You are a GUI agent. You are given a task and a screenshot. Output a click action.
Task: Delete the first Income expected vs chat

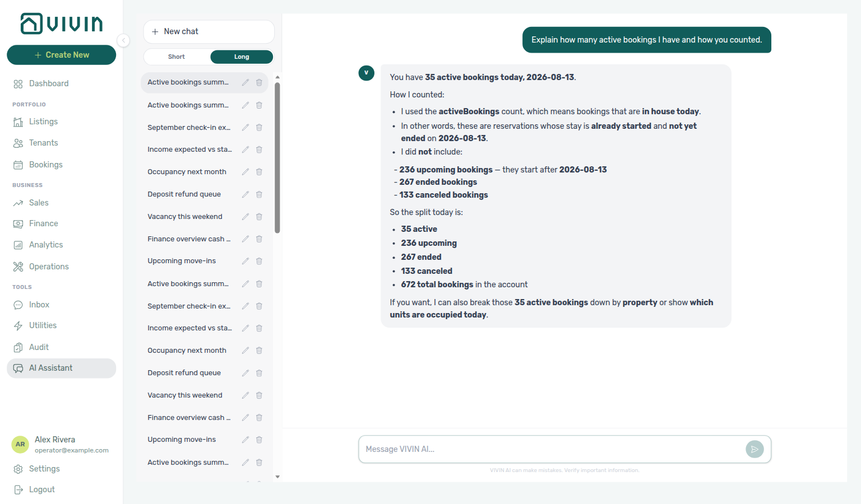tap(259, 150)
